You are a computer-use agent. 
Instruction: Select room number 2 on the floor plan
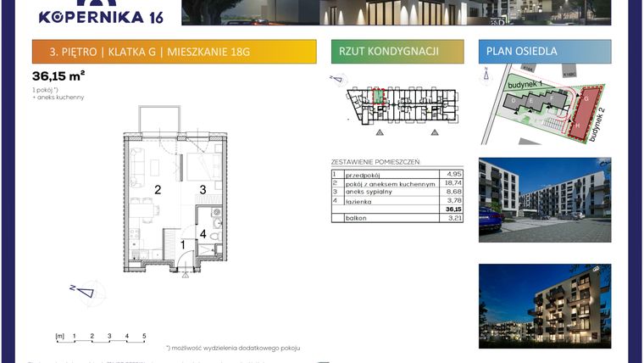pos(158,190)
